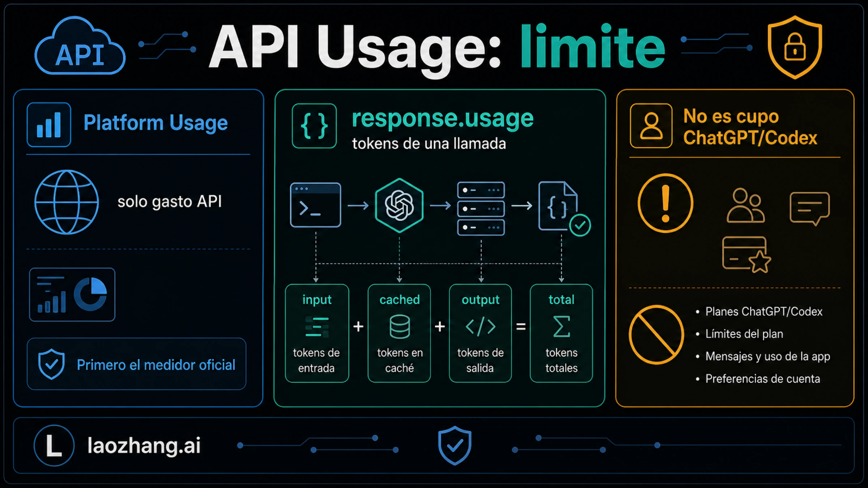Click the blue globe icon
The width and height of the screenshot is (868, 488).
click(67, 202)
